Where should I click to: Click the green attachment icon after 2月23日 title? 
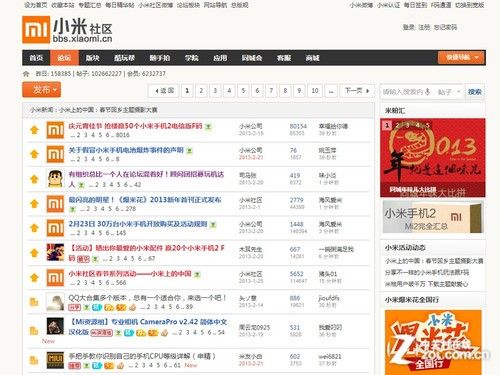point(213,225)
